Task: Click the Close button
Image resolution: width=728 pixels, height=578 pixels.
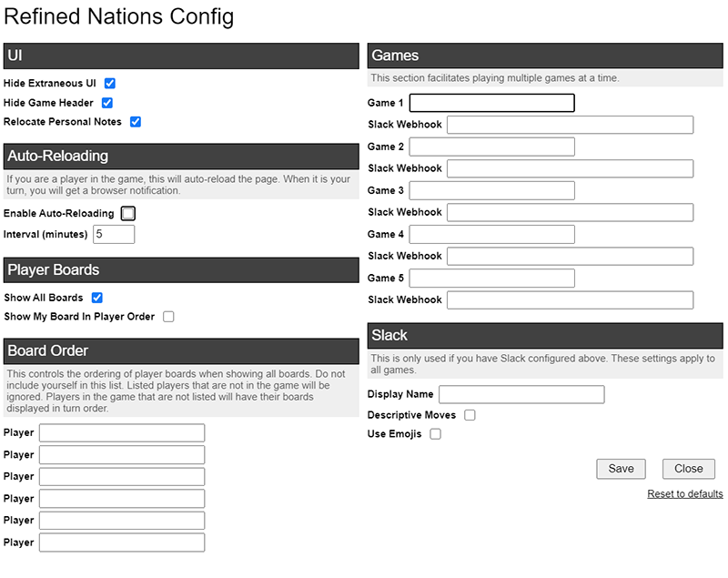Action: point(689,469)
